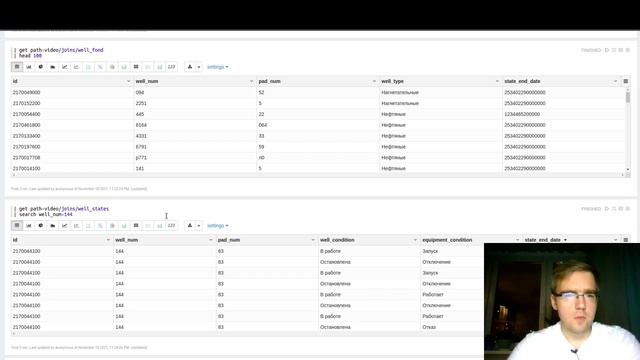Switch well_fond result to line chart
640x360 pixels.
coord(64,67)
